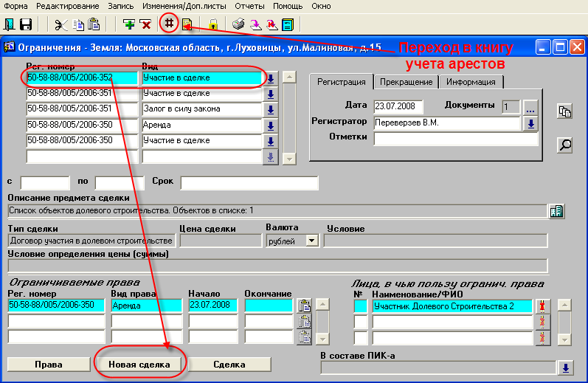The image size is (588, 383).
Task: Expand Вид dropdown arrow for Аренда row
Action: 271,125
